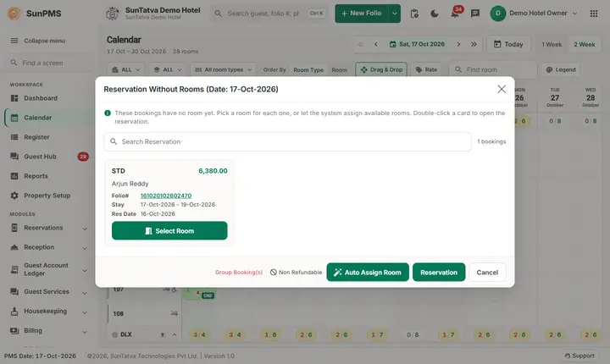Switch to 2 Week view

click(585, 44)
